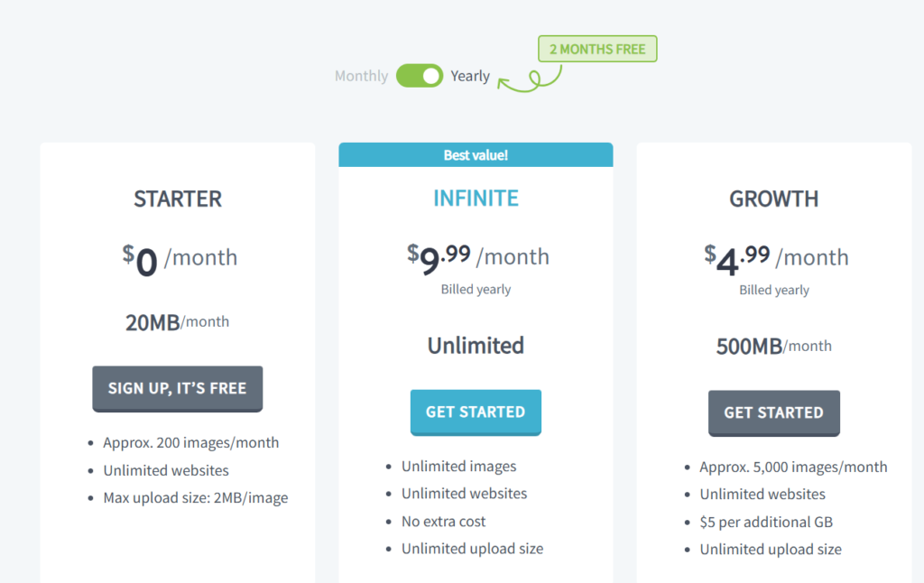Image resolution: width=924 pixels, height=583 pixels.
Task: Click the '$5 per additional GB' feature
Action: click(766, 522)
